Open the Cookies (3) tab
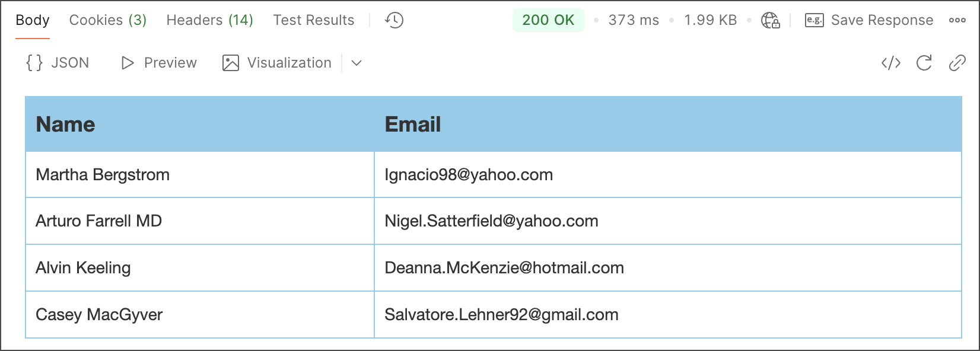This screenshot has height=351, width=980. pyautogui.click(x=108, y=20)
